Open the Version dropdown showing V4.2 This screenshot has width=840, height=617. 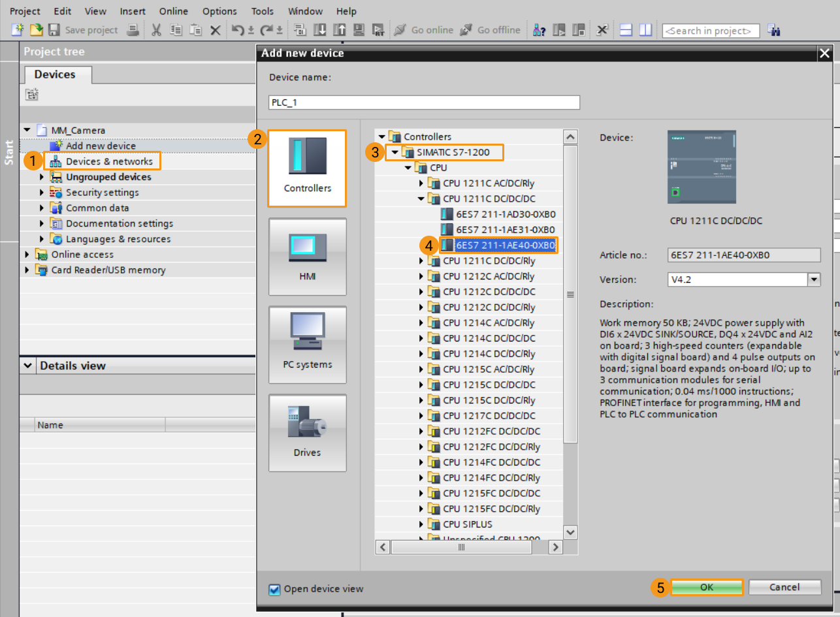(x=813, y=279)
